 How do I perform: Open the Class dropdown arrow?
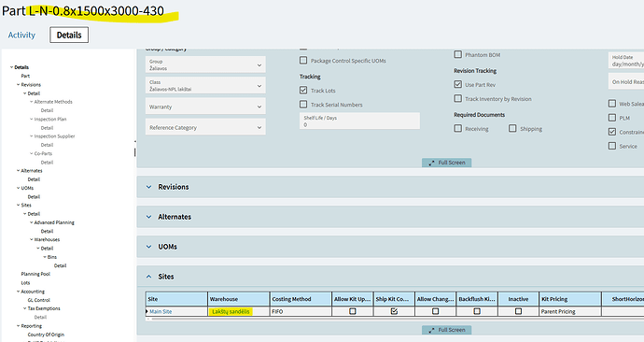coord(259,86)
